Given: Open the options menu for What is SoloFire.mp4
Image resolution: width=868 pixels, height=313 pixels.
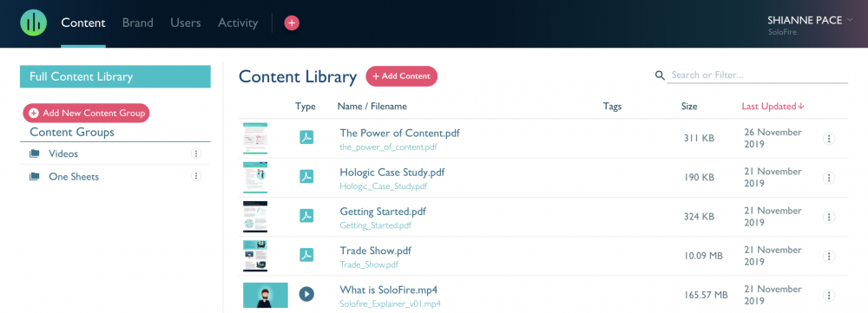Looking at the screenshot, I should pos(829,296).
